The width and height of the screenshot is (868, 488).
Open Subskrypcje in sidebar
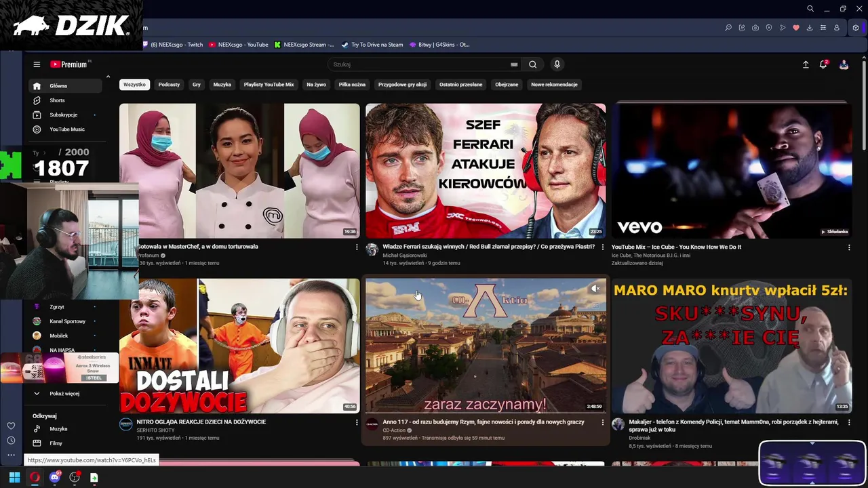pyautogui.click(x=66, y=115)
